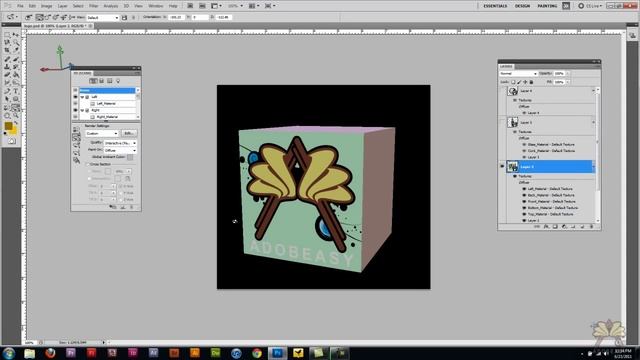Save the current 3D view
The image size is (640, 360).
click(124, 18)
